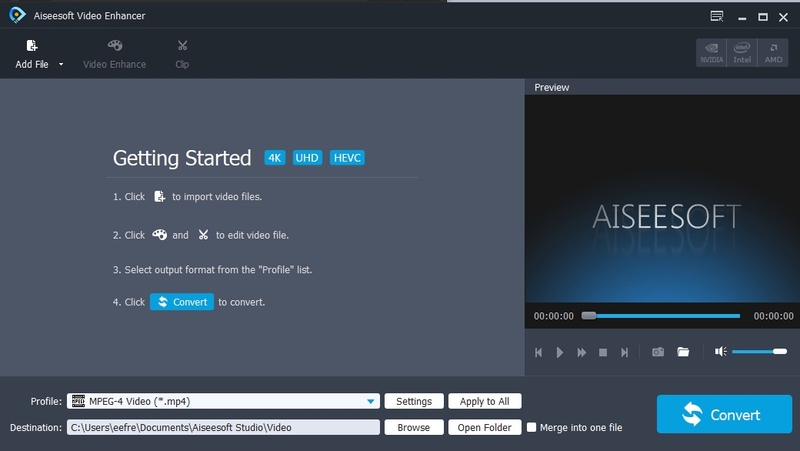The height and width of the screenshot is (451, 800).
Task: Click the Browse button for destination
Action: click(414, 427)
